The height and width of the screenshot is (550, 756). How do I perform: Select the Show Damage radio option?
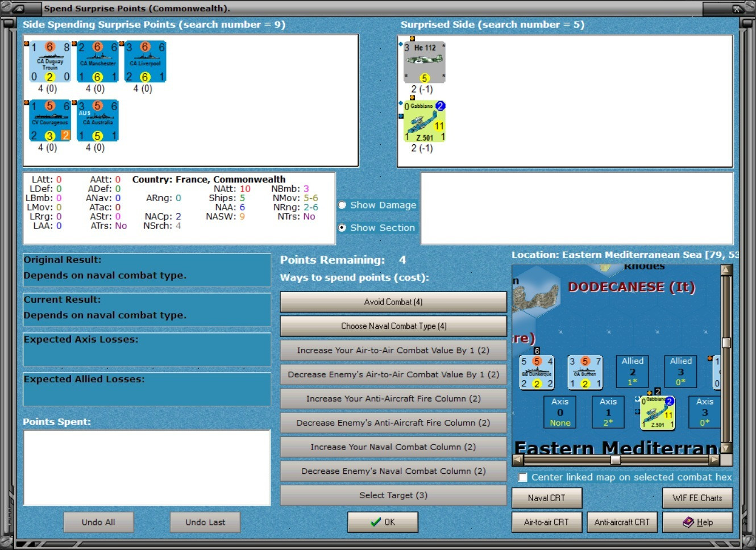(x=342, y=205)
